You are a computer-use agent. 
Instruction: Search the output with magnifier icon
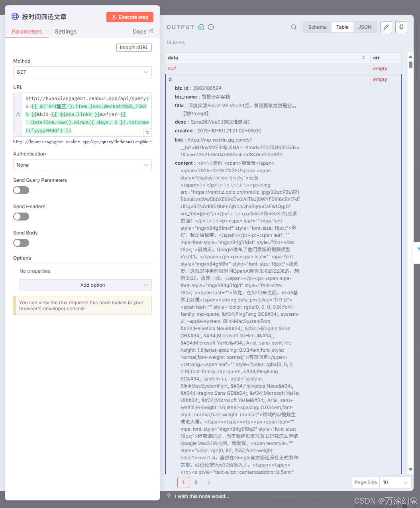[294, 27]
